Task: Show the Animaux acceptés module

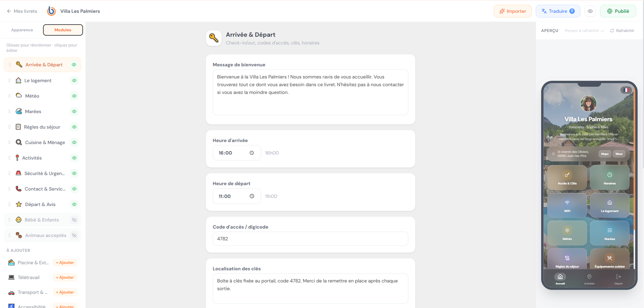Action: tap(74, 235)
